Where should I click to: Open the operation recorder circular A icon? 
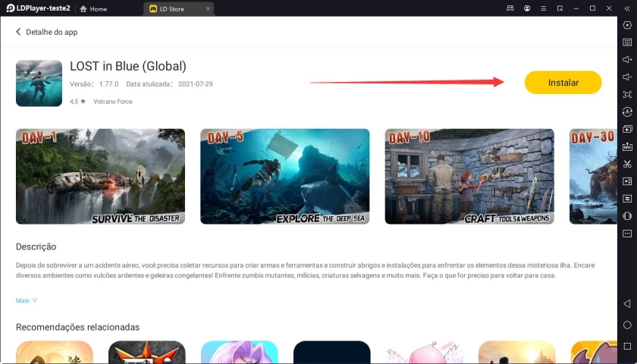pyautogui.click(x=627, y=111)
